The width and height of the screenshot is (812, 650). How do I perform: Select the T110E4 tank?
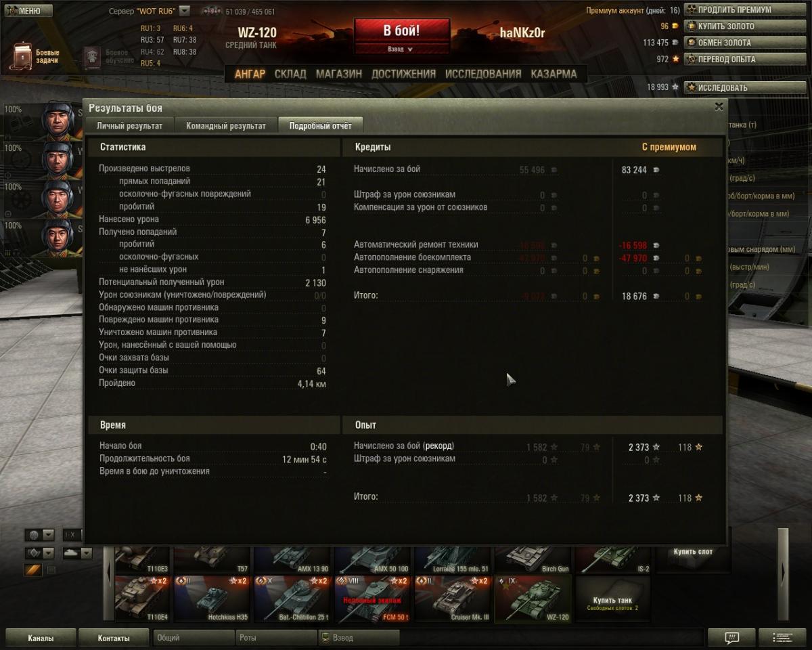tap(142, 599)
